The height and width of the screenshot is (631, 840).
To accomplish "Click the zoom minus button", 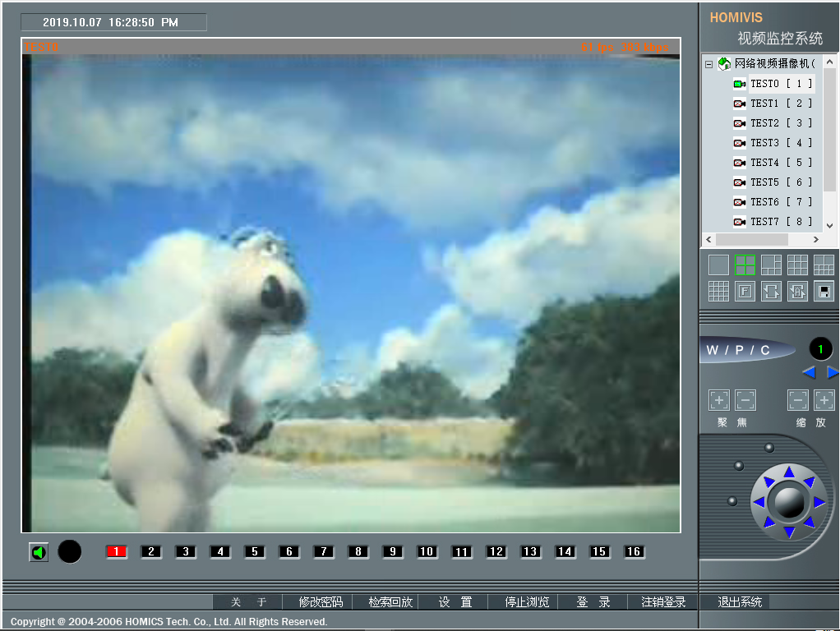I will (798, 400).
